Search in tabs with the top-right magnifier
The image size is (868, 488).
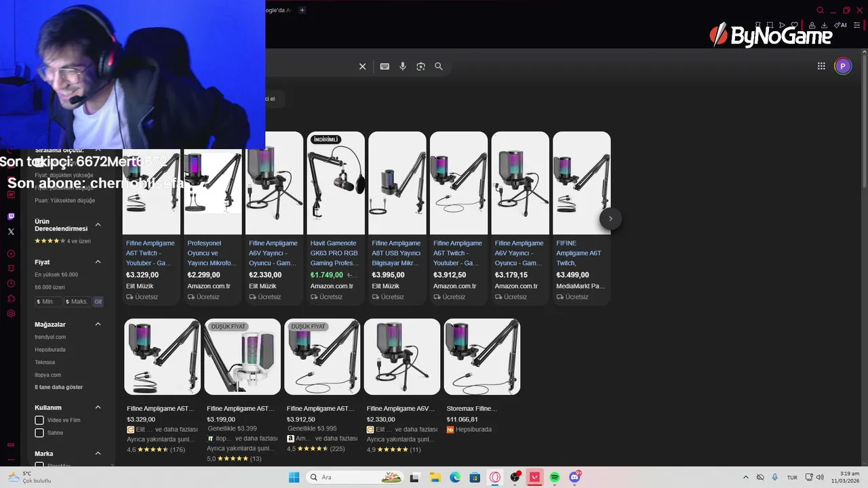(x=821, y=10)
